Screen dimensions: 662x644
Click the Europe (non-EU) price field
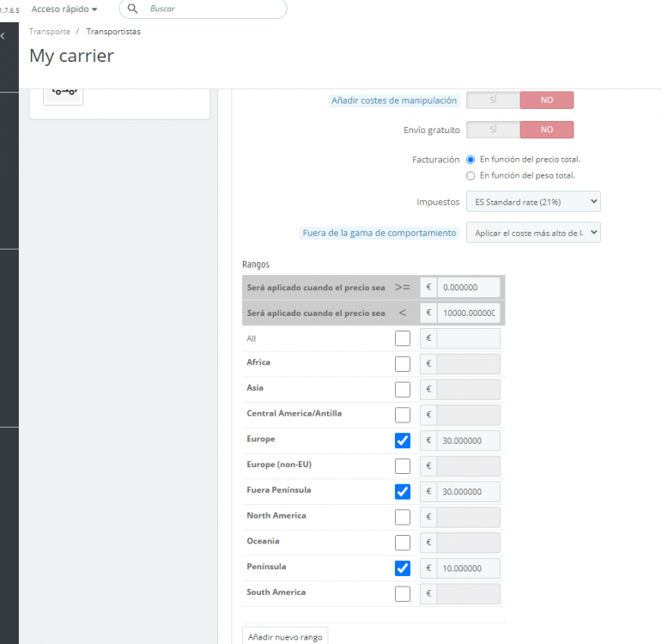[x=469, y=466]
